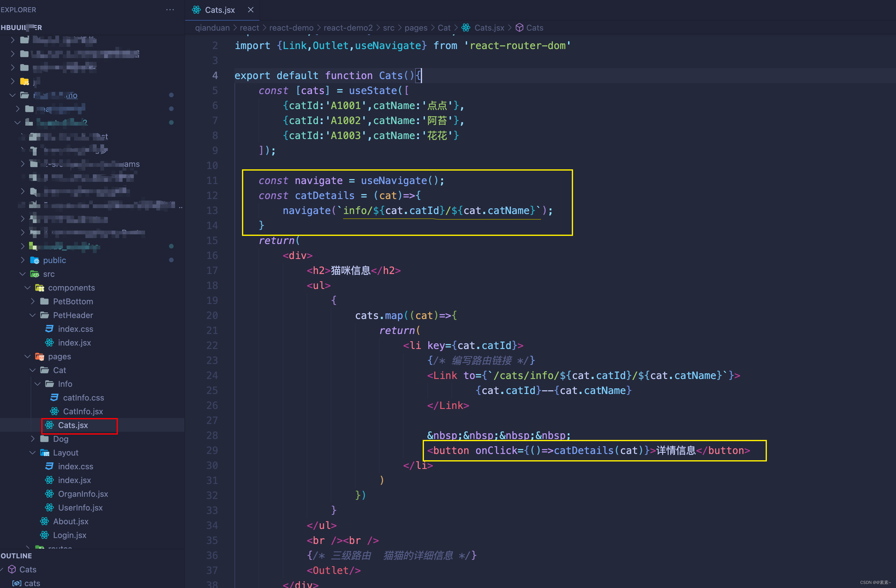The image size is (896, 588).
Task: Click breadcrumb segment qianduan
Action: pyautogui.click(x=212, y=27)
